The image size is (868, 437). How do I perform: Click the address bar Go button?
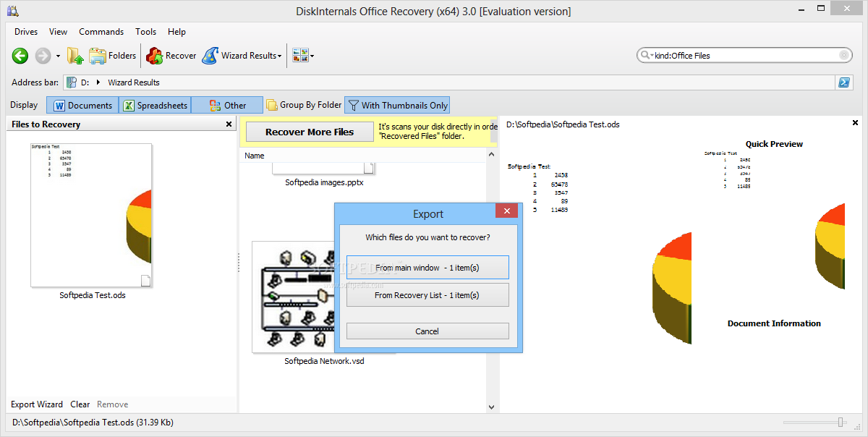pyautogui.click(x=844, y=82)
